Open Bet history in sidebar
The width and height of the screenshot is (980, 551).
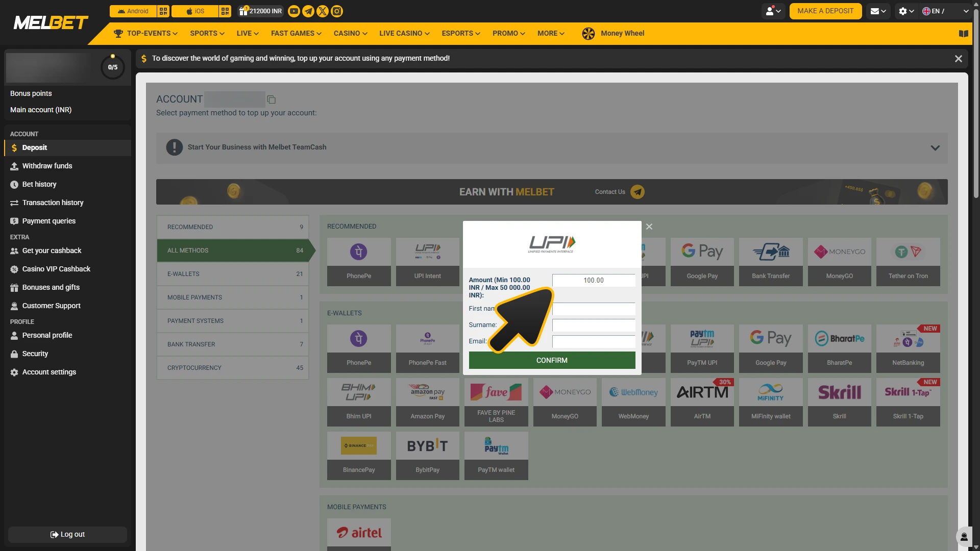click(x=67, y=184)
